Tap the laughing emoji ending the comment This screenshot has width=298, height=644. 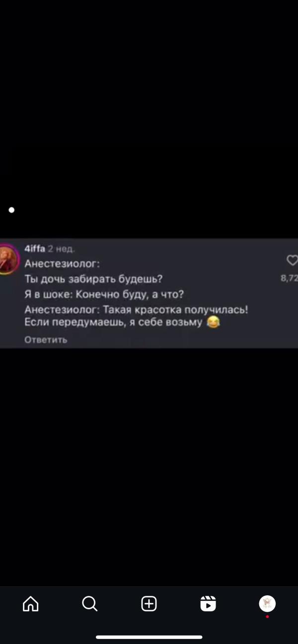coord(213,323)
